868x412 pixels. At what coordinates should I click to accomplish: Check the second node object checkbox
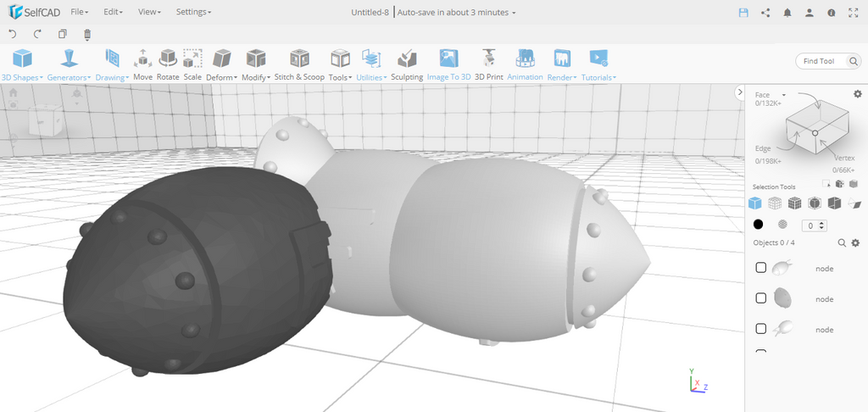click(x=761, y=298)
